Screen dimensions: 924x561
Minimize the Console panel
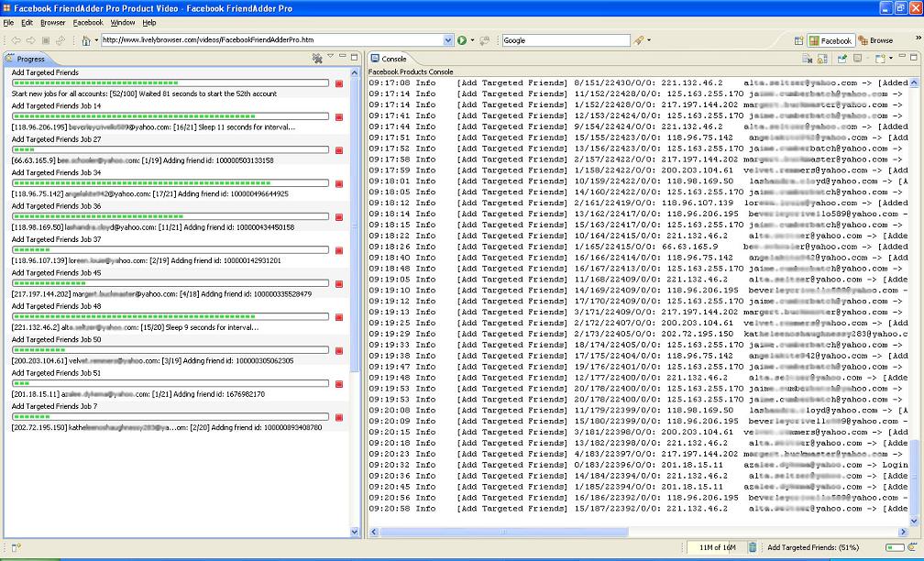[902, 57]
